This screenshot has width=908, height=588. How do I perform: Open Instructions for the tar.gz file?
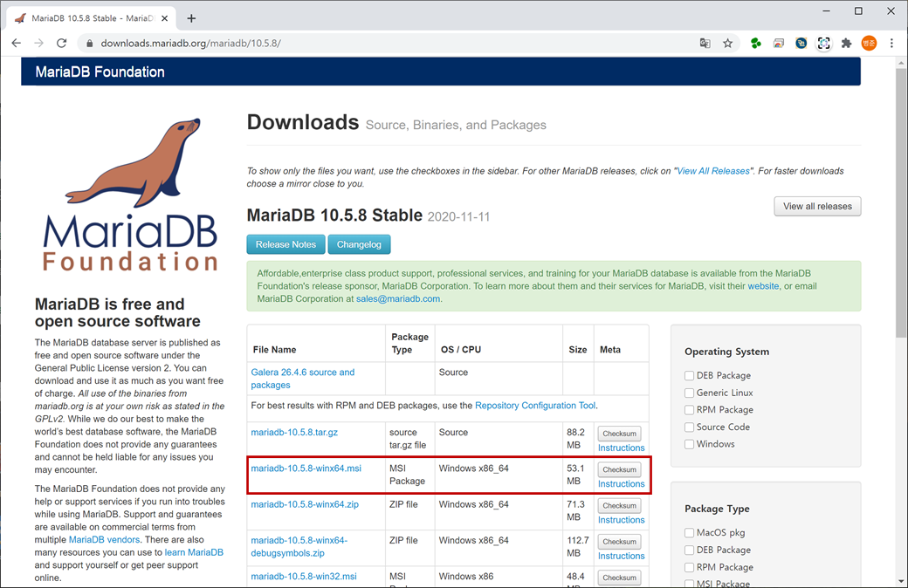pos(621,448)
